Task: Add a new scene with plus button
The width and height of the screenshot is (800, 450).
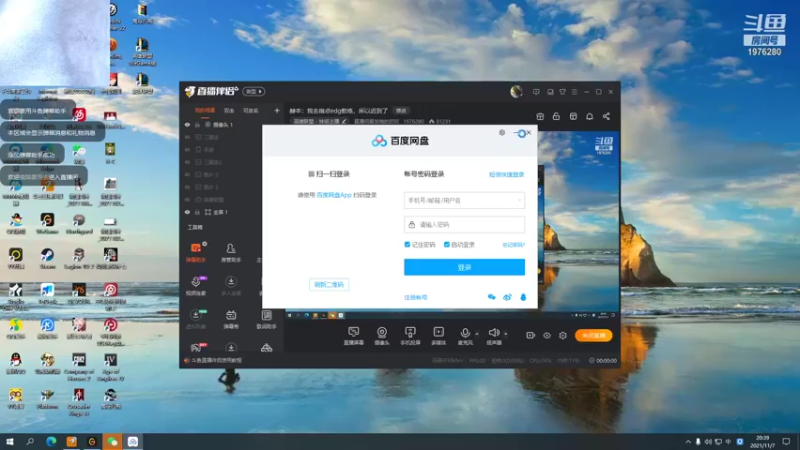Action: 277,110
